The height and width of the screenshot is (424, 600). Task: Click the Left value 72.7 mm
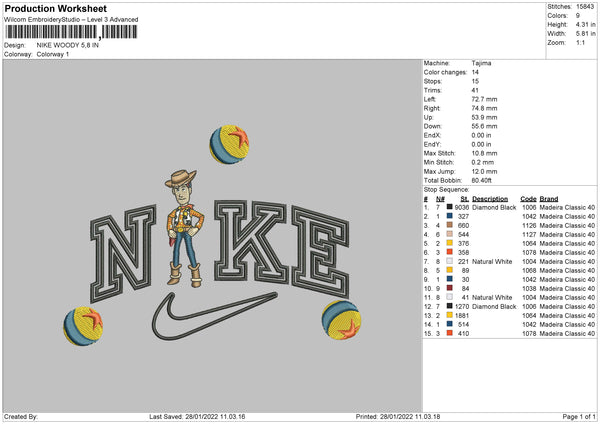click(484, 99)
